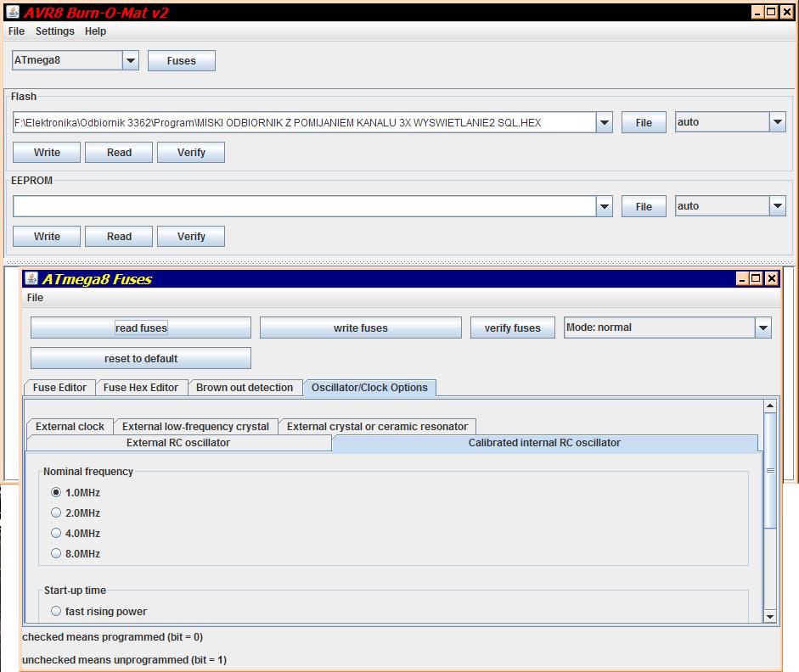799x672 pixels.
Task: Open the External RC oscillator tab
Action: [x=178, y=443]
